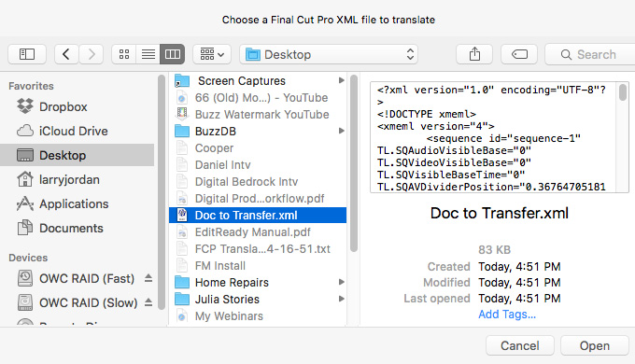Select 66 (Old) Mo...) - YouTube file
The width and height of the screenshot is (635, 364).
tap(258, 98)
